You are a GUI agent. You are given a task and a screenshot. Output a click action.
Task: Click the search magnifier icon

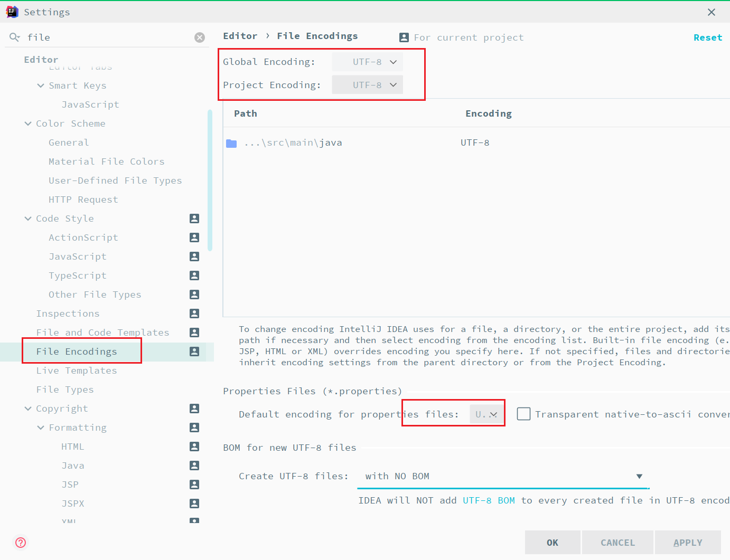[15, 37]
